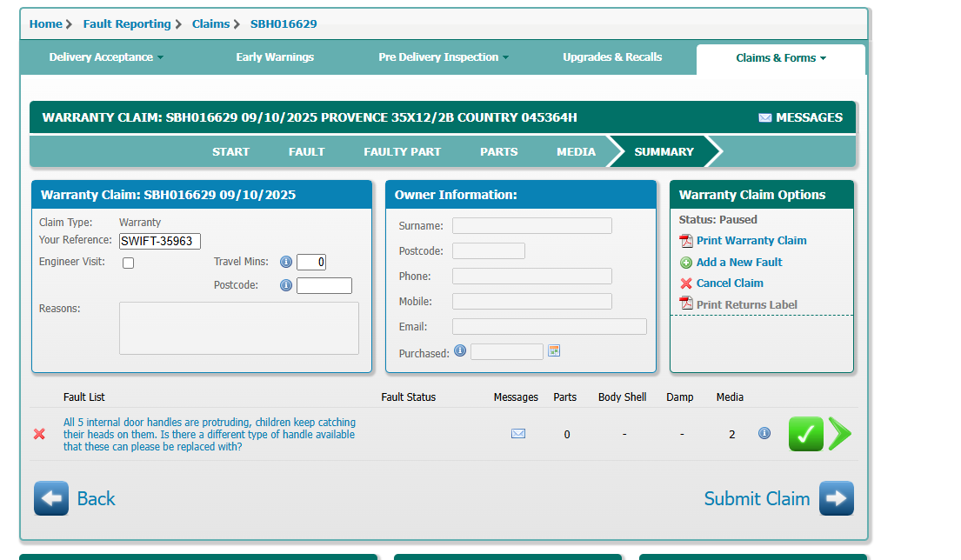Image resolution: width=961 pixels, height=560 pixels.
Task: Click the owner Mobile field
Action: click(532, 302)
